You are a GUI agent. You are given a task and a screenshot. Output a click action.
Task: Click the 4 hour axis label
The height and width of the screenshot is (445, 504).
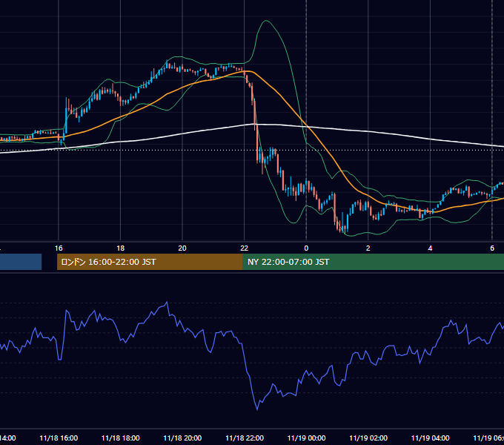pyautogui.click(x=430, y=248)
